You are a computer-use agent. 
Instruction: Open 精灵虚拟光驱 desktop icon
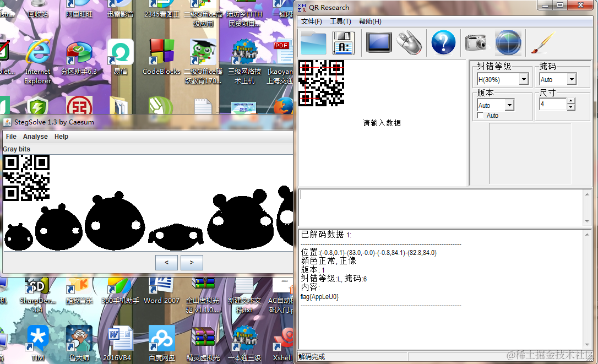pyautogui.click(x=203, y=343)
